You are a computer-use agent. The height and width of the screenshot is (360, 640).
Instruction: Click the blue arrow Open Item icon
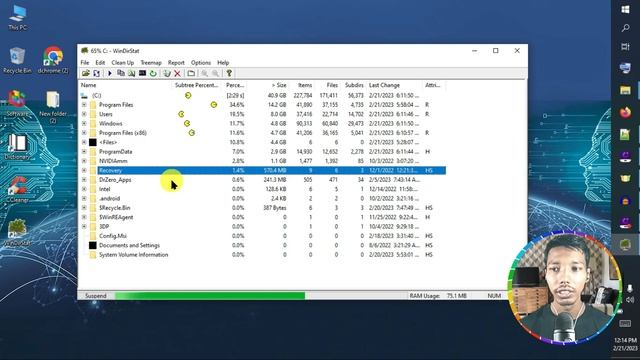click(x=110, y=73)
